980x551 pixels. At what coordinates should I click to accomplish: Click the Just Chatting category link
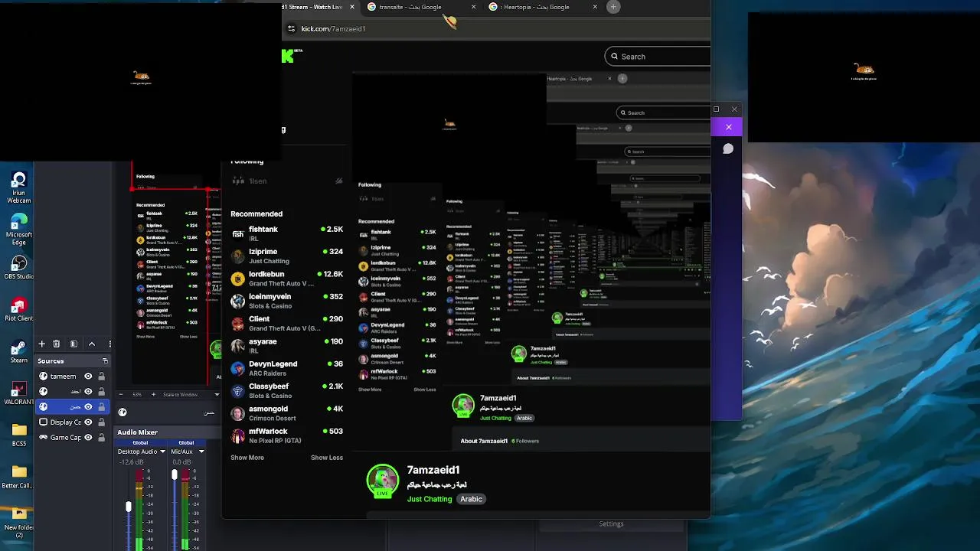[x=430, y=499]
